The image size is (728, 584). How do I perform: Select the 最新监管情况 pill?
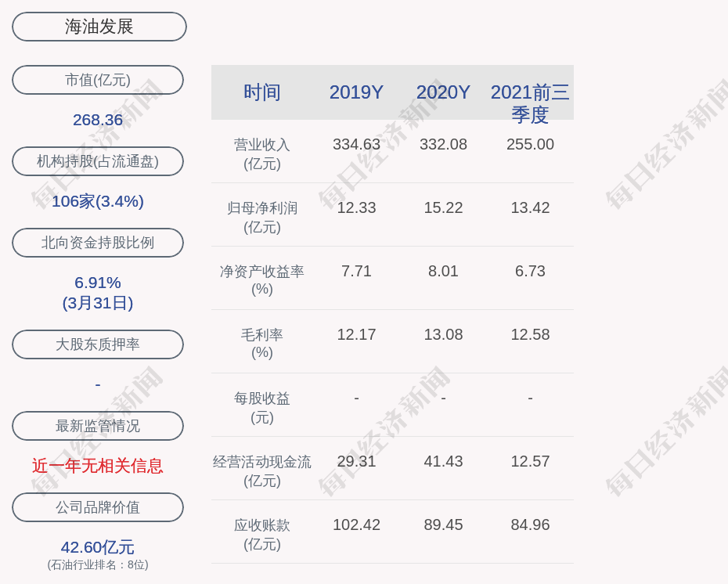coord(98,426)
